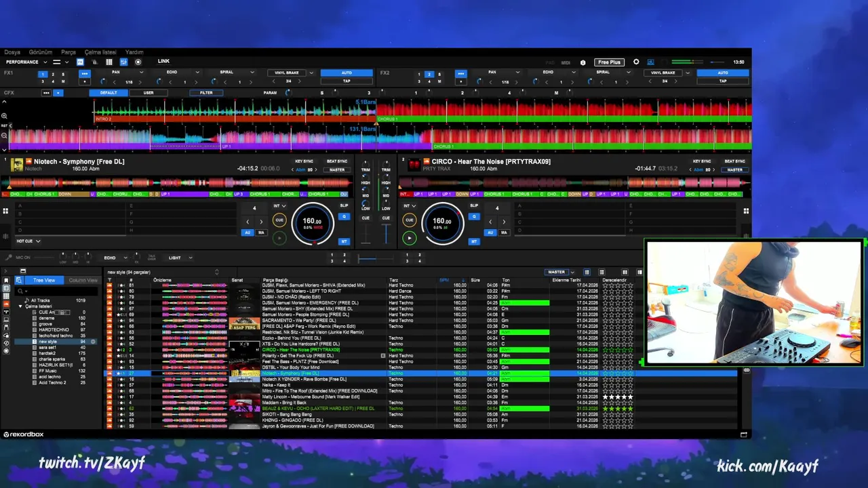Screen dimensions: 868x488
Task: Open the Dosya menu
Action: [x=12, y=52]
